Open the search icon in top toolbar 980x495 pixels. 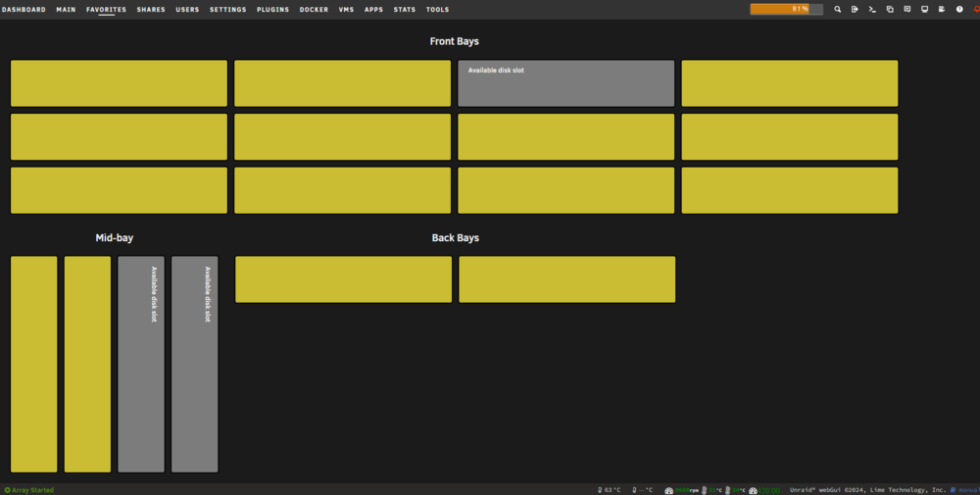click(x=838, y=10)
